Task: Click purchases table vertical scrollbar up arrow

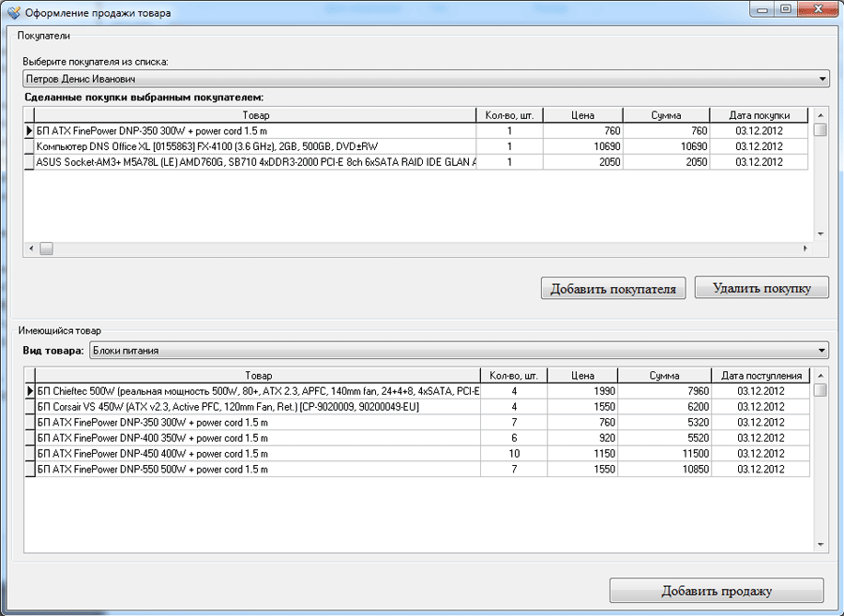Action: coord(821,114)
